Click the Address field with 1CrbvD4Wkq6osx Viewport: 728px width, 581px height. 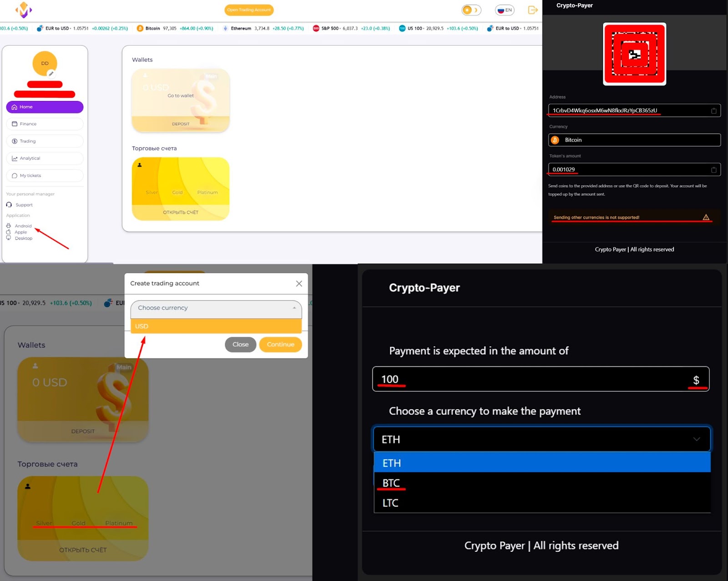coord(634,111)
